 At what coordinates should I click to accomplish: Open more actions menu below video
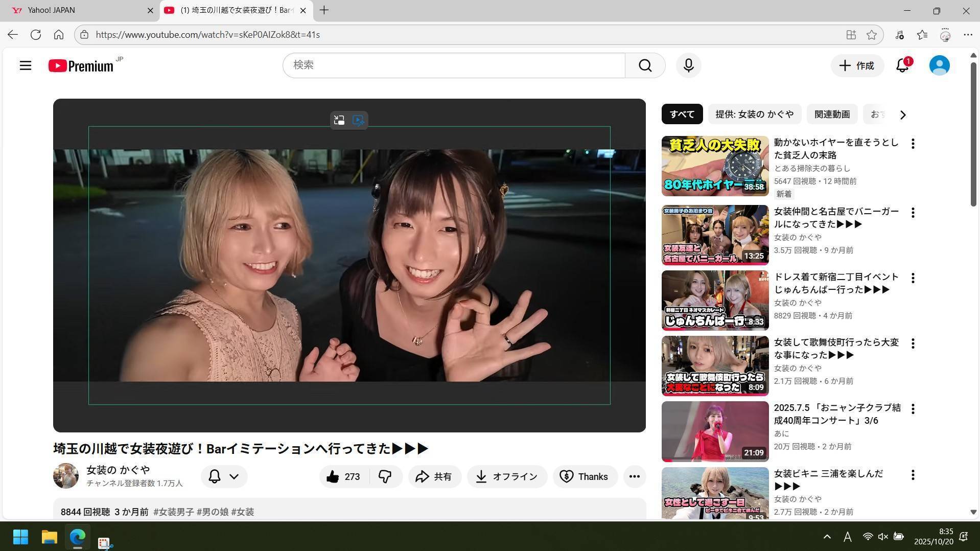pos(634,476)
